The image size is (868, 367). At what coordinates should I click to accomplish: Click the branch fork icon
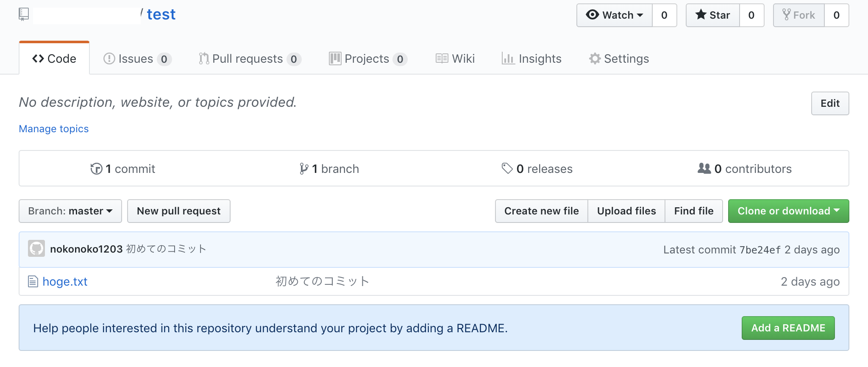coord(304,169)
